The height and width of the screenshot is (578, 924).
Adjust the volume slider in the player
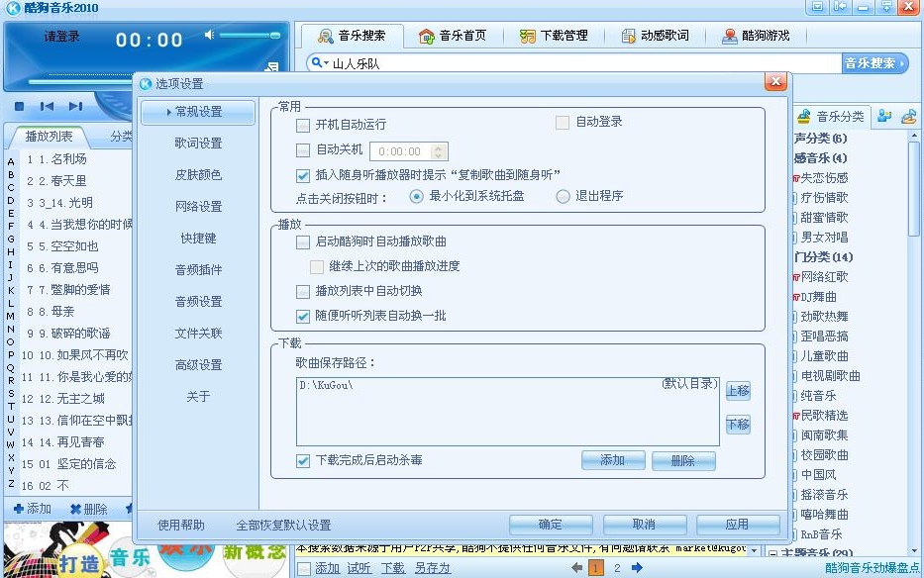coord(250,36)
